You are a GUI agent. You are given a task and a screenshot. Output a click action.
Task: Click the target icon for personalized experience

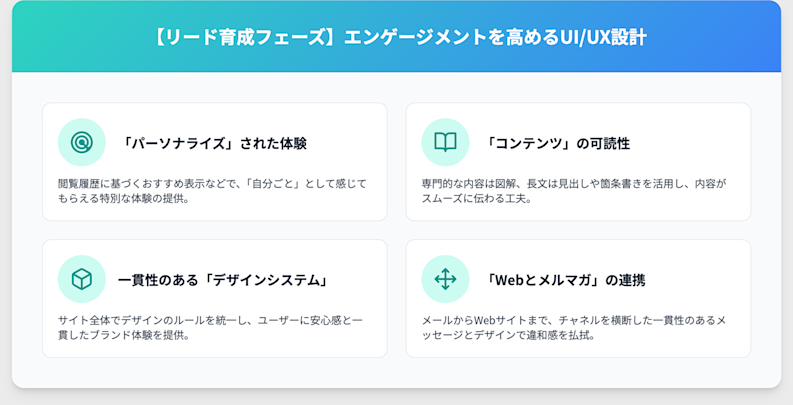click(x=82, y=143)
